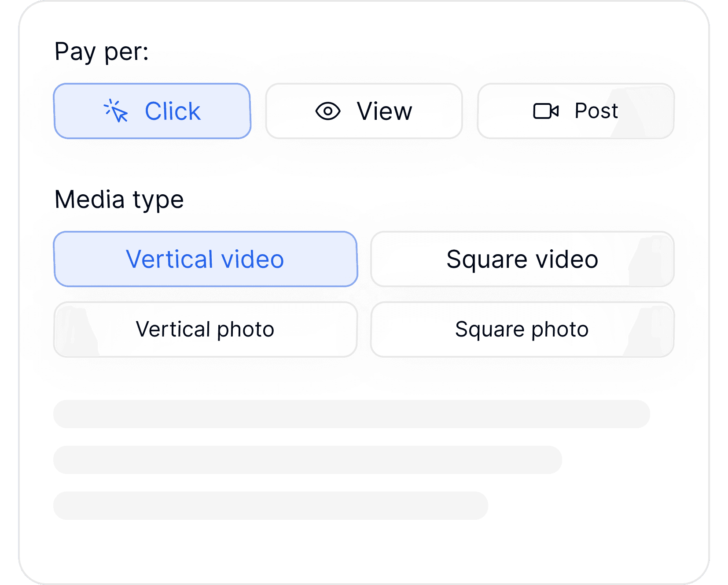Viewport: 728px width, 585px height.
Task: Click the eye icon beside View
Action: pyautogui.click(x=328, y=111)
